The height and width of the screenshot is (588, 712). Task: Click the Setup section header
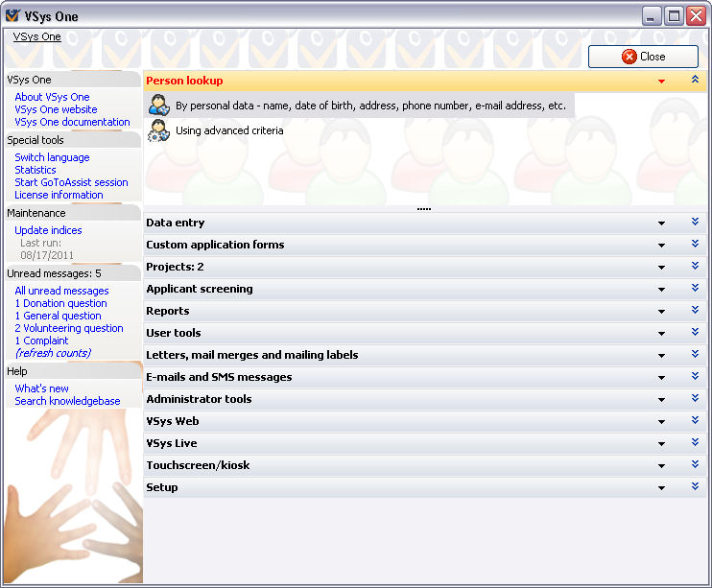[424, 487]
